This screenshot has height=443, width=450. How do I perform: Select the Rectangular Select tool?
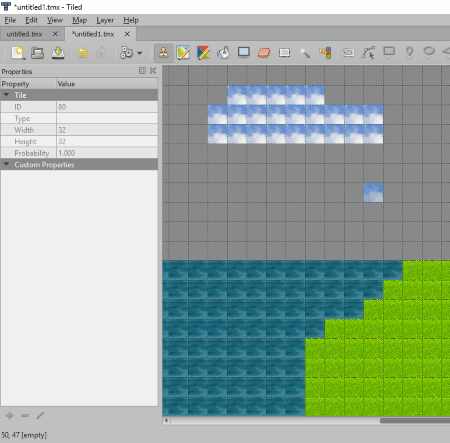284,53
